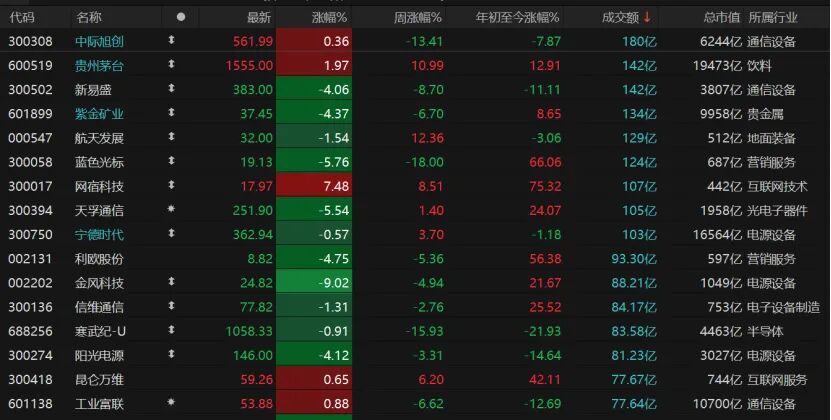Sort by 涨幅% column header
This screenshot has height=420, width=831.
[327, 17]
